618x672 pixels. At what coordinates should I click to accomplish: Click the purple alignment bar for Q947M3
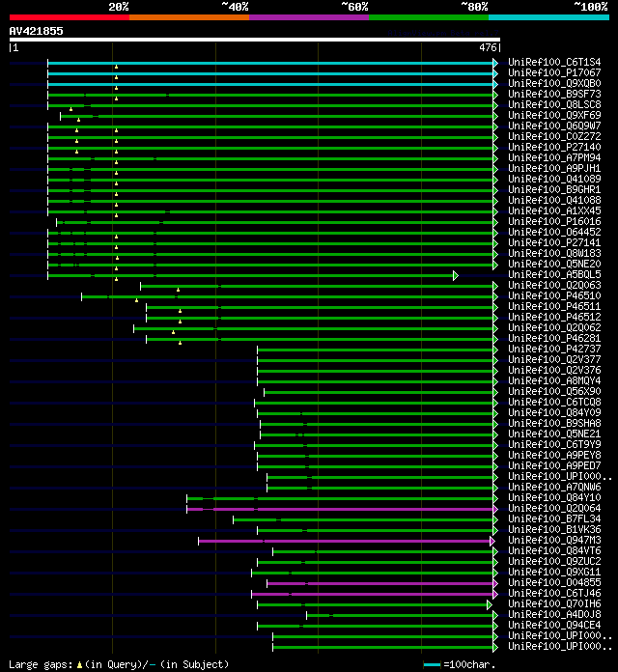(x=344, y=542)
